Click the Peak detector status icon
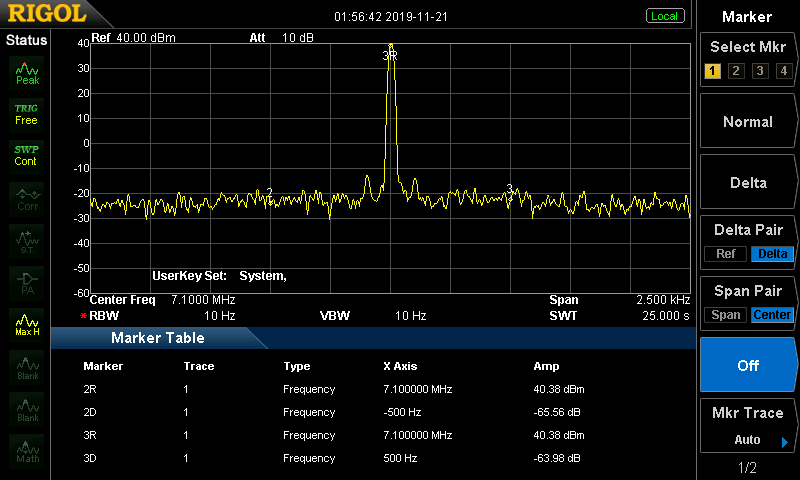The width and height of the screenshot is (800, 480). pos(26,72)
